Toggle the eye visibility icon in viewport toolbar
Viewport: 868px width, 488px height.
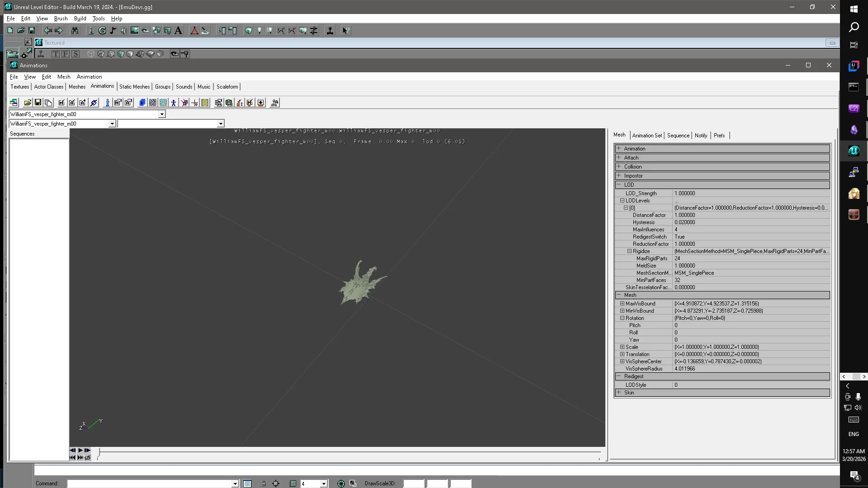[174, 54]
